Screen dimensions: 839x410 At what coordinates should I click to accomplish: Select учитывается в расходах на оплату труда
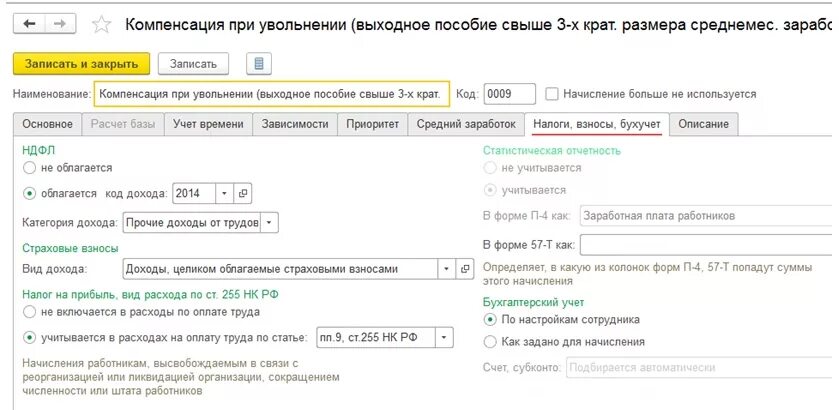tap(29, 338)
